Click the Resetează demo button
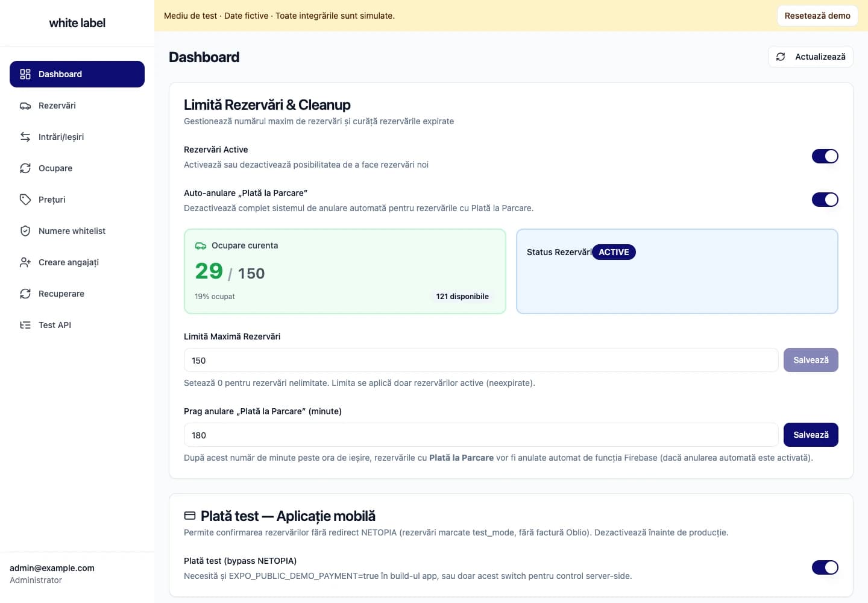 pos(817,16)
